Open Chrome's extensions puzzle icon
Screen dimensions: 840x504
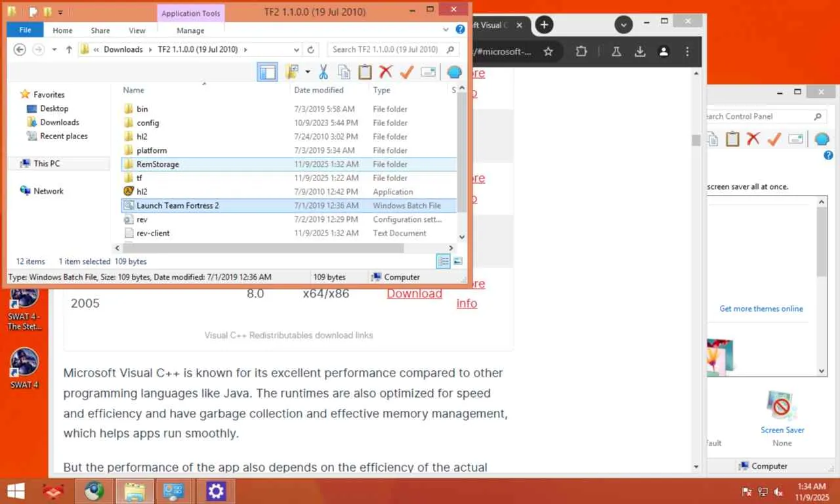coord(581,51)
